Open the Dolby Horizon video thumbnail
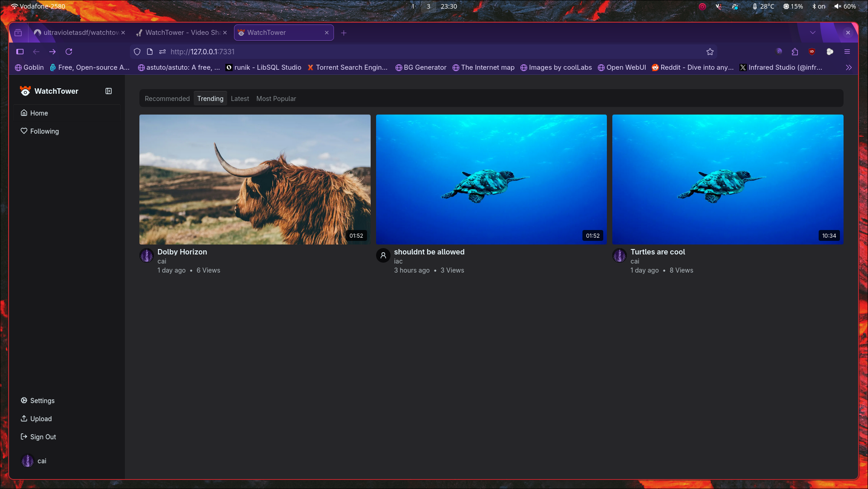Screen dimensions: 868x489 click(255, 179)
